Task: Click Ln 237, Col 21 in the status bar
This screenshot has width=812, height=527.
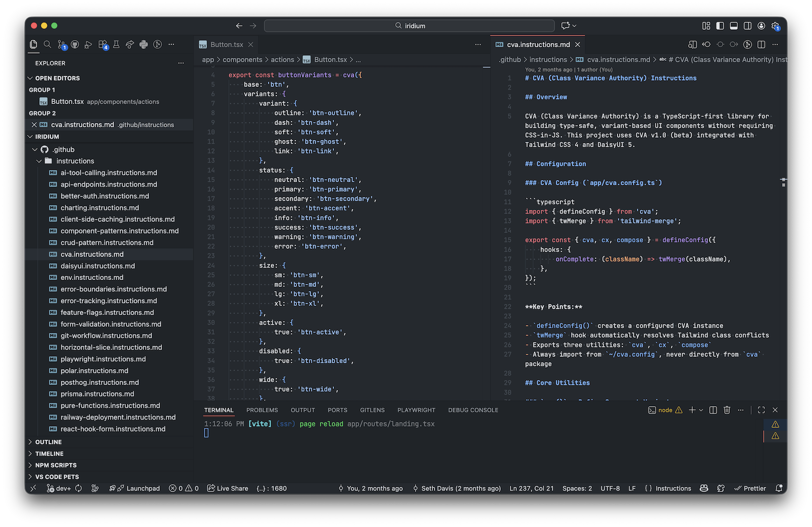Action: click(531, 488)
